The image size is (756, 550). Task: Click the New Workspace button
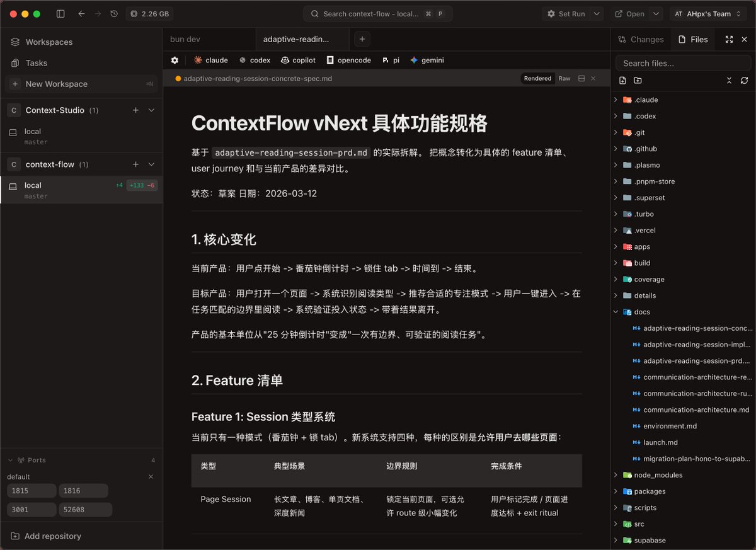pyautogui.click(x=81, y=84)
